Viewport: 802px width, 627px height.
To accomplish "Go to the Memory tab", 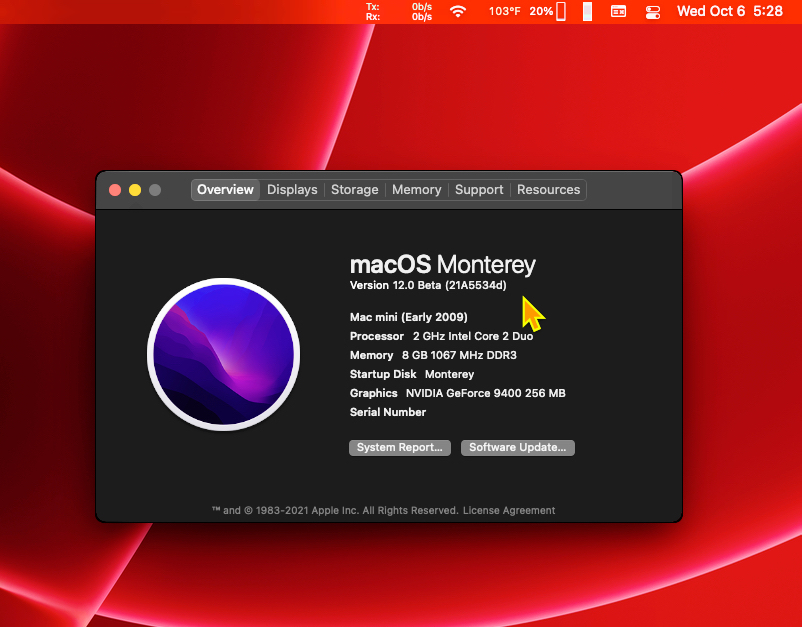I will point(416,190).
